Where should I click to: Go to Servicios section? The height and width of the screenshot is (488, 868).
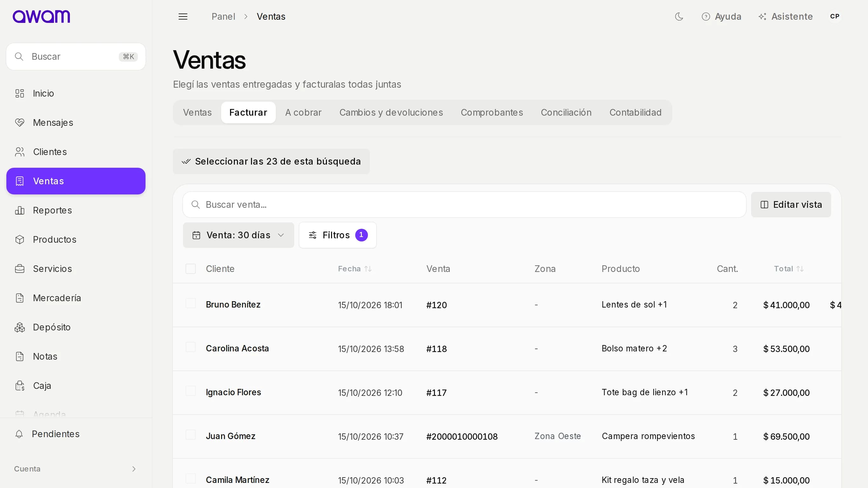click(x=76, y=269)
